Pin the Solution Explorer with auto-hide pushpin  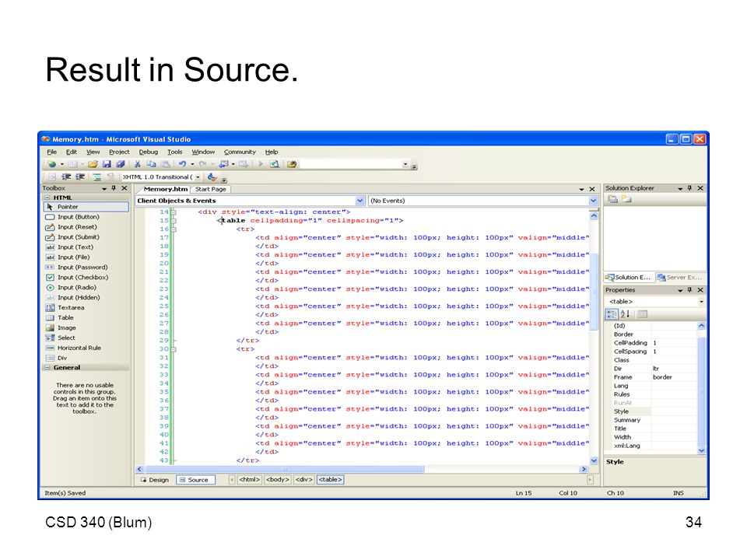689,188
